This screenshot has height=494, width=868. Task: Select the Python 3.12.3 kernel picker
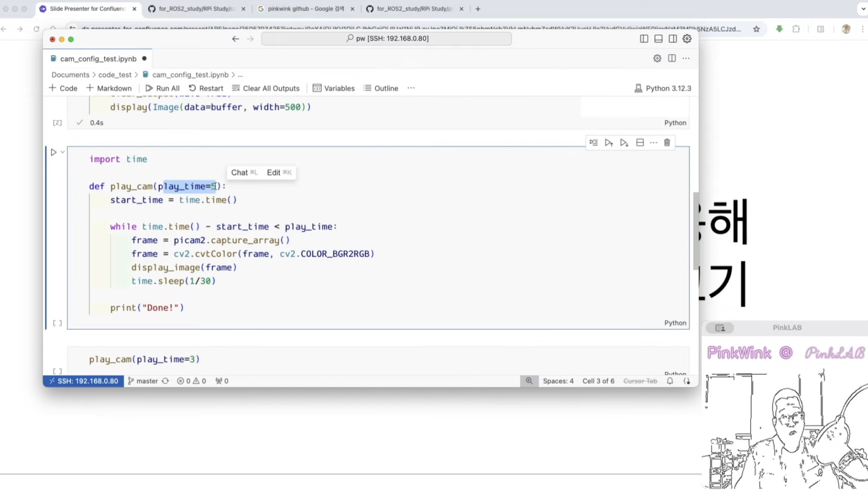pos(663,88)
